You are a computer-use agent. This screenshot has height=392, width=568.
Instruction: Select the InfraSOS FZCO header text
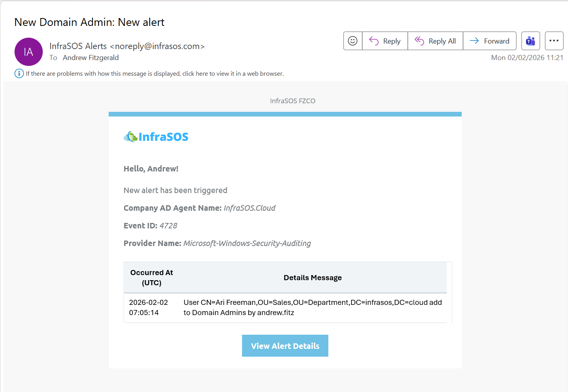(293, 101)
